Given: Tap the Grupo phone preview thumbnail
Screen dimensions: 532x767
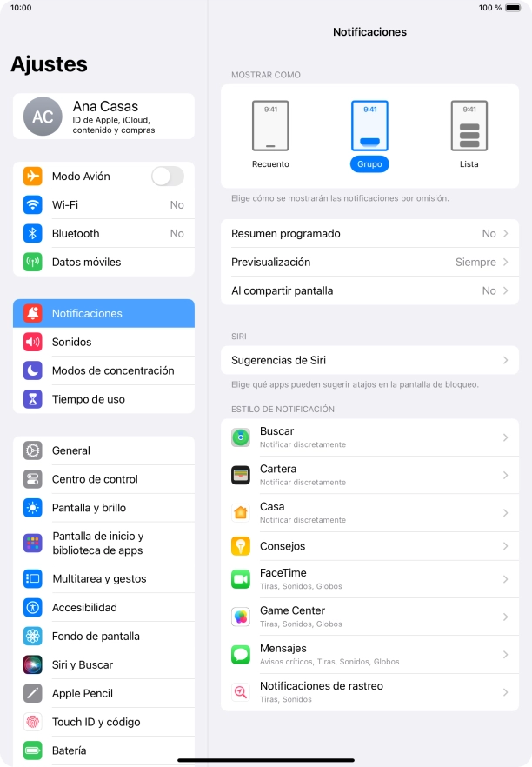Looking at the screenshot, I should [x=369, y=126].
